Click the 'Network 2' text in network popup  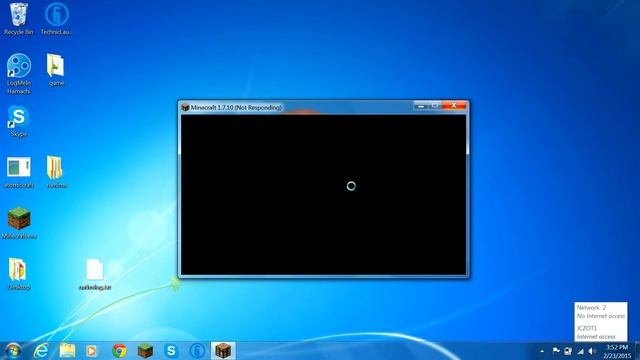591,307
